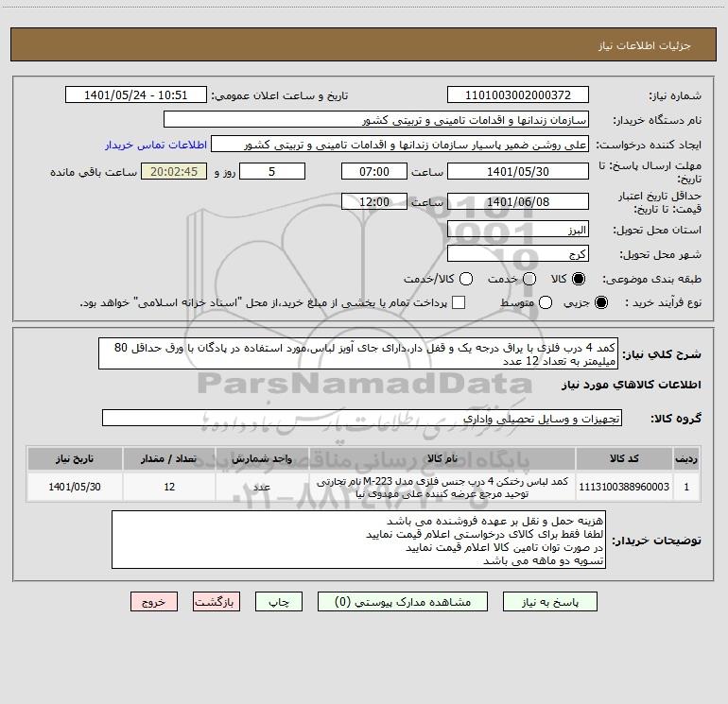Click the product name cell کمد لباس رختکن
Image resolution: width=728 pixels, height=704 pixels.
tap(442, 488)
